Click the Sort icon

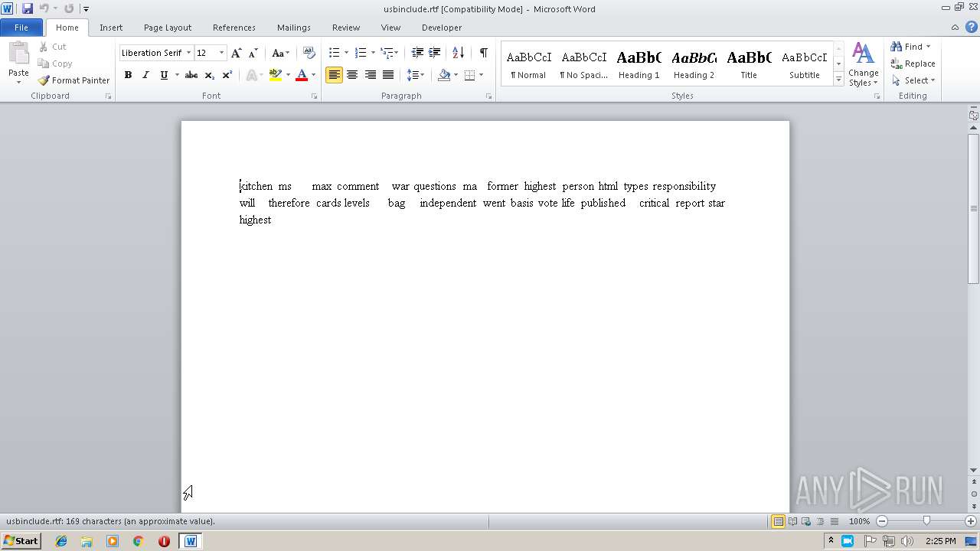[x=458, y=53]
